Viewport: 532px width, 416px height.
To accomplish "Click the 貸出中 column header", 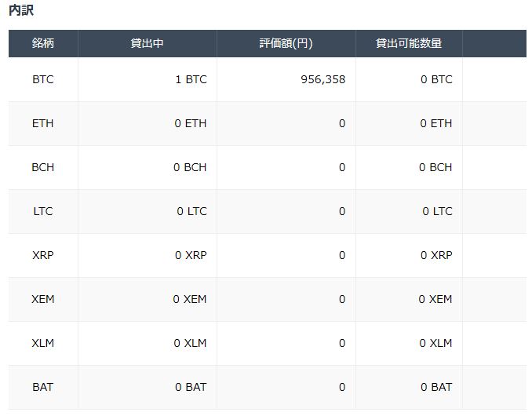I will tap(147, 43).
